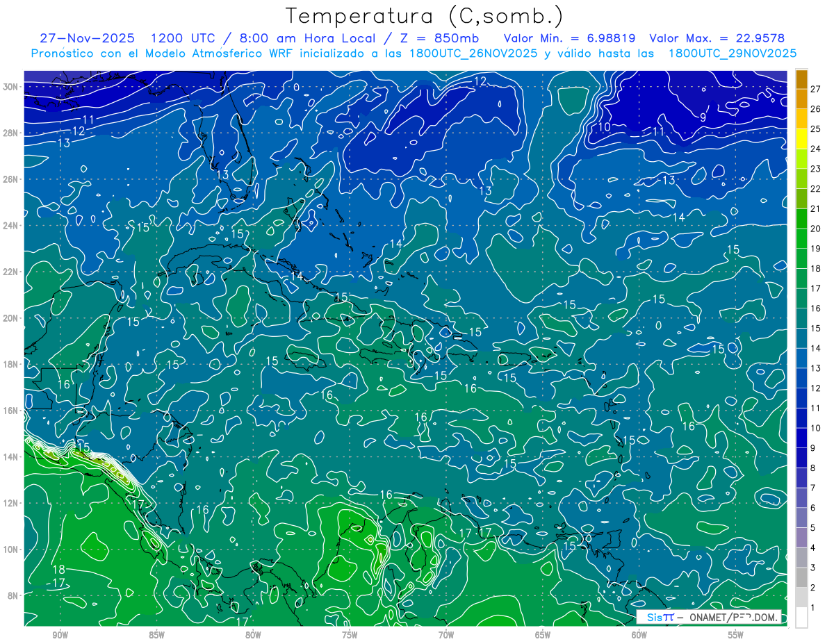This screenshot has height=644, width=834.
Task: Click the 24N latitude axis label
Action: point(12,225)
